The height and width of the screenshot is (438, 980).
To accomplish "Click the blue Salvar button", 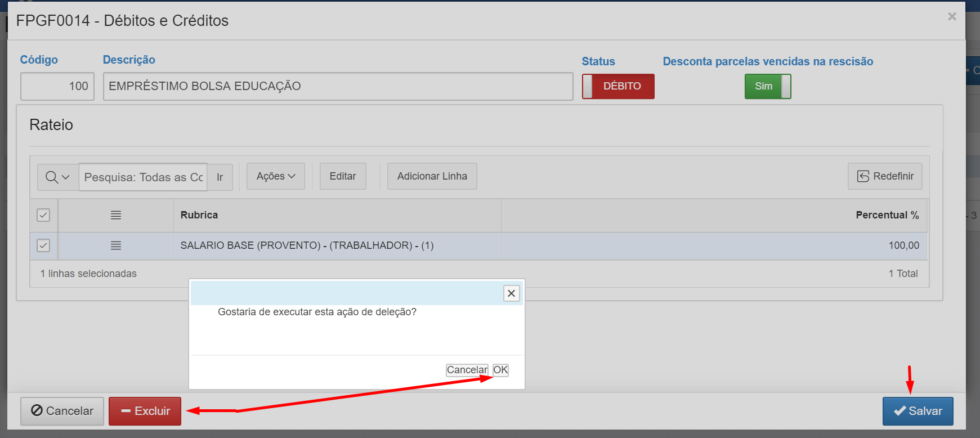I will (x=918, y=411).
